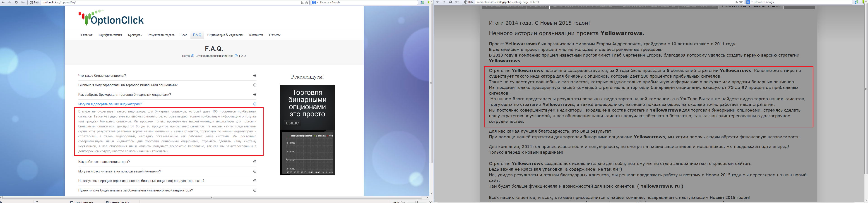Screen dimensions: 868x203
Task: Collapse 'Могу ли я доверять вашим индикаторам?' chevron
Action: pyautogui.click(x=255, y=104)
